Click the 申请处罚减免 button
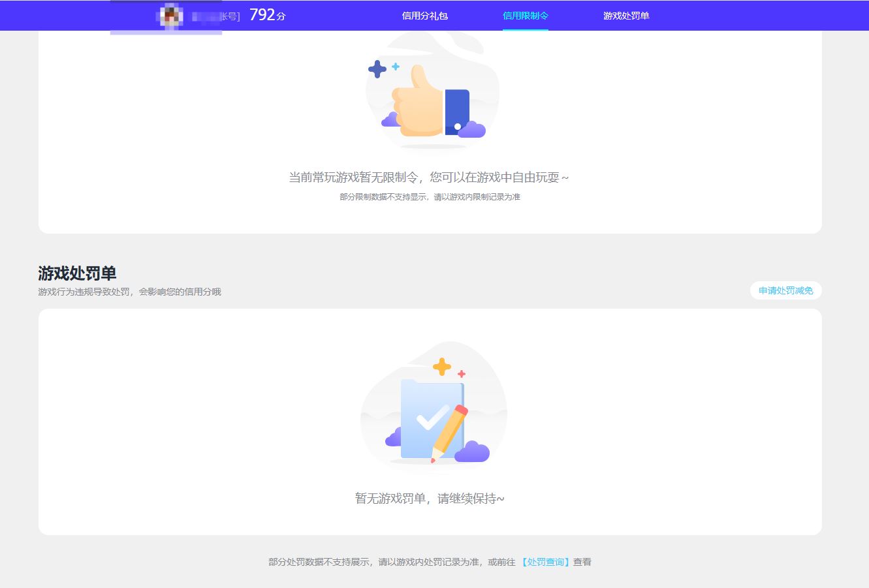 click(785, 290)
